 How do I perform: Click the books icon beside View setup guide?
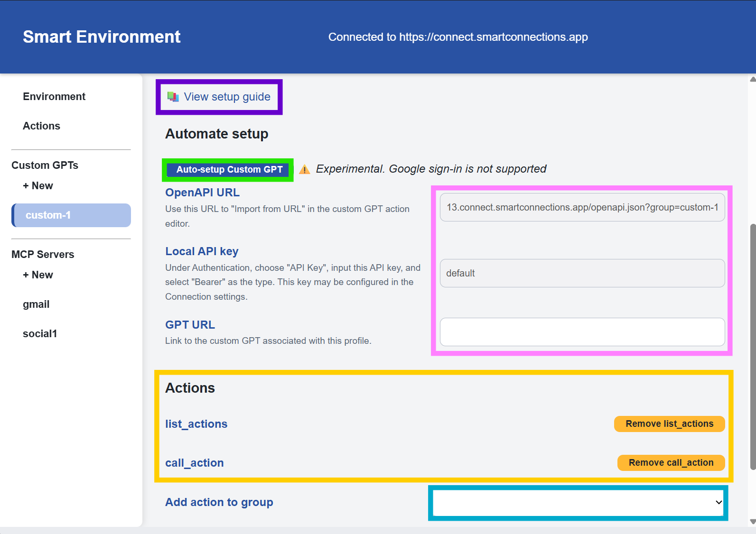pyautogui.click(x=173, y=97)
